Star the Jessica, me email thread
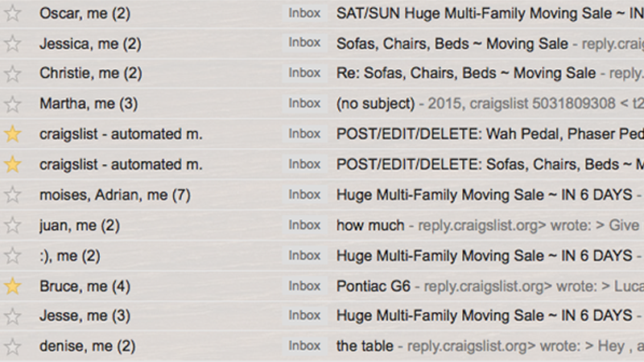This screenshot has height=362, width=644. click(x=13, y=43)
